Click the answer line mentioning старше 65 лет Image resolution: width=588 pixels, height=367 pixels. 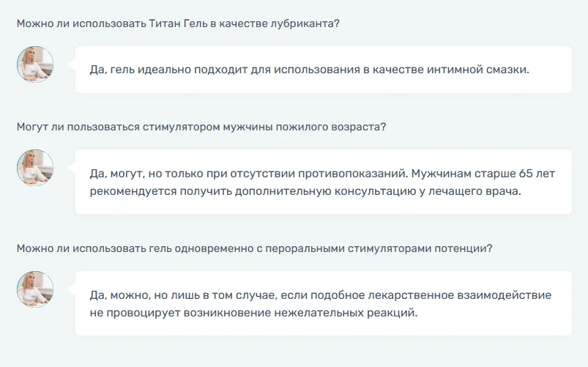tap(322, 174)
